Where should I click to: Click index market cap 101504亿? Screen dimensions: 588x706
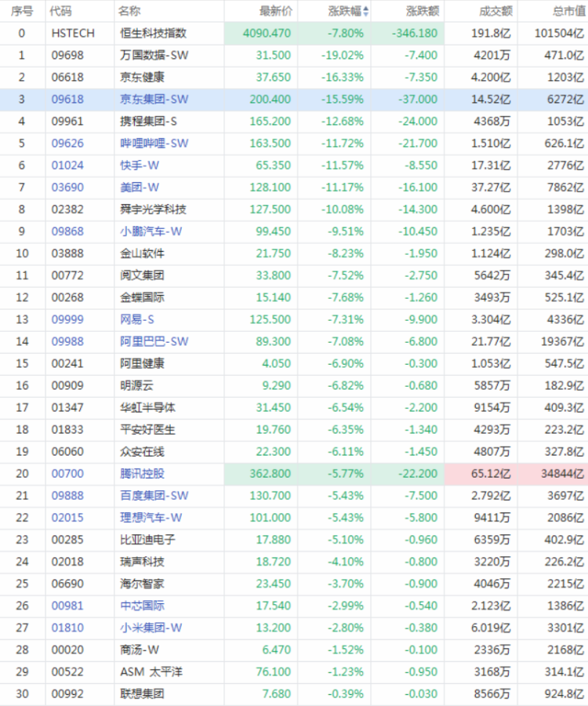[559, 33]
